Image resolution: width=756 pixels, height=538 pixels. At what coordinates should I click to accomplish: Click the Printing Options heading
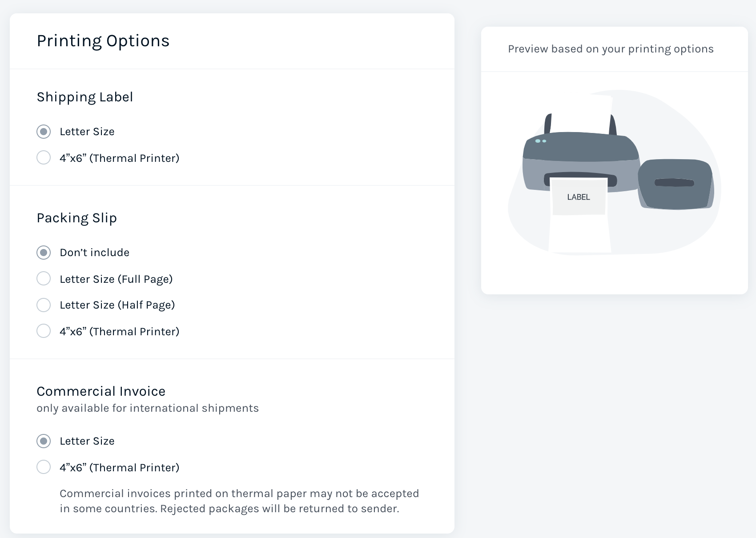(x=103, y=40)
